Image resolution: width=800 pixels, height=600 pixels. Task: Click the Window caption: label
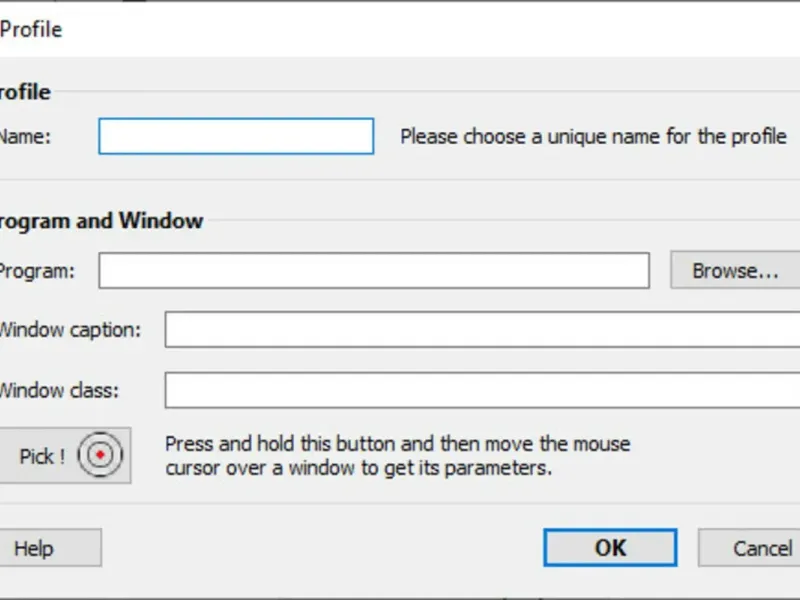[68, 330]
